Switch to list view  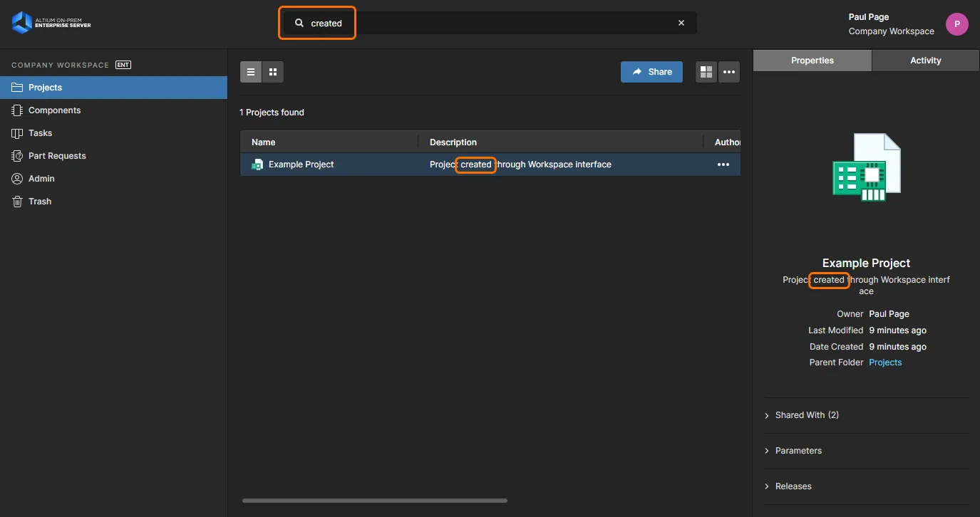click(251, 72)
